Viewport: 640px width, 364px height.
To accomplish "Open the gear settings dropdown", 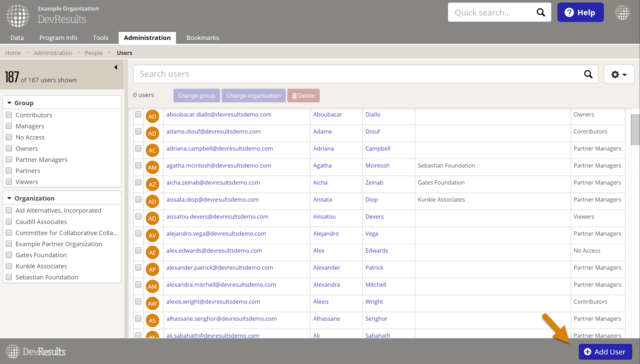I will (619, 74).
